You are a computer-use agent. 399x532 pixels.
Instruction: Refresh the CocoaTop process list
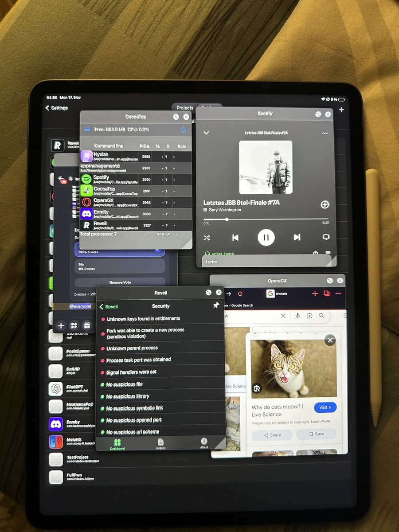click(x=184, y=130)
